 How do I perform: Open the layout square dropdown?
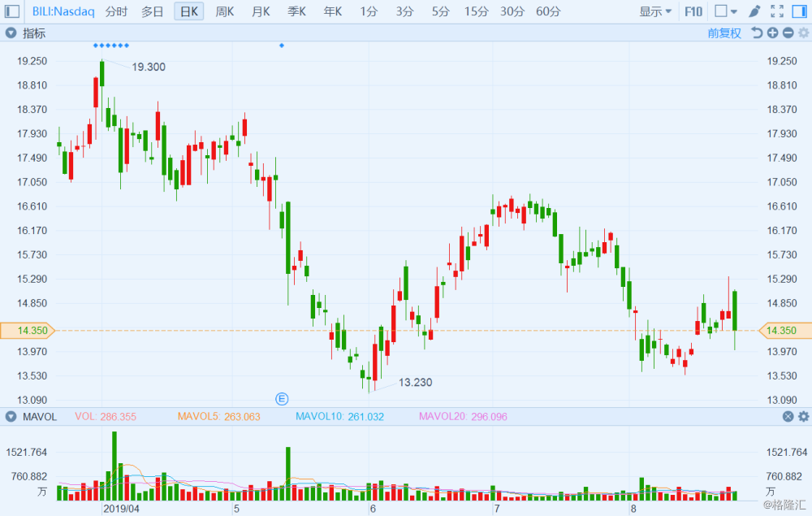pyautogui.click(x=724, y=11)
